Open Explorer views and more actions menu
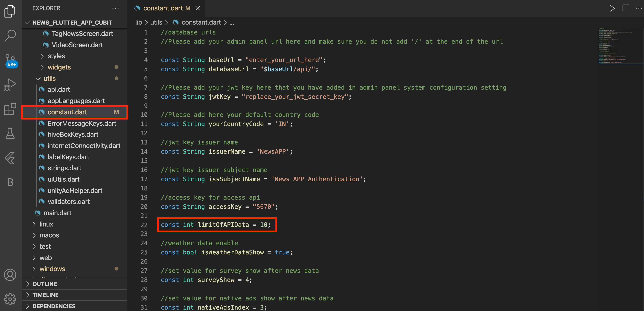The height and width of the screenshot is (311, 644). click(x=115, y=8)
